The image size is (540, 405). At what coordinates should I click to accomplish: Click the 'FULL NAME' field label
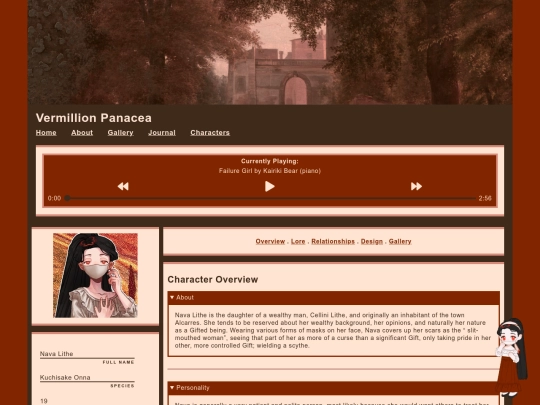pyautogui.click(x=118, y=362)
